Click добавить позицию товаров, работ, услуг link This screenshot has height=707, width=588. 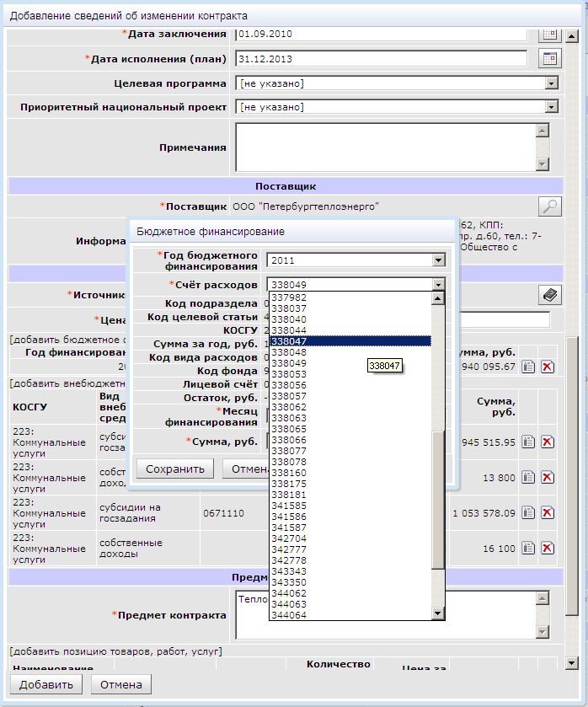[116, 651]
